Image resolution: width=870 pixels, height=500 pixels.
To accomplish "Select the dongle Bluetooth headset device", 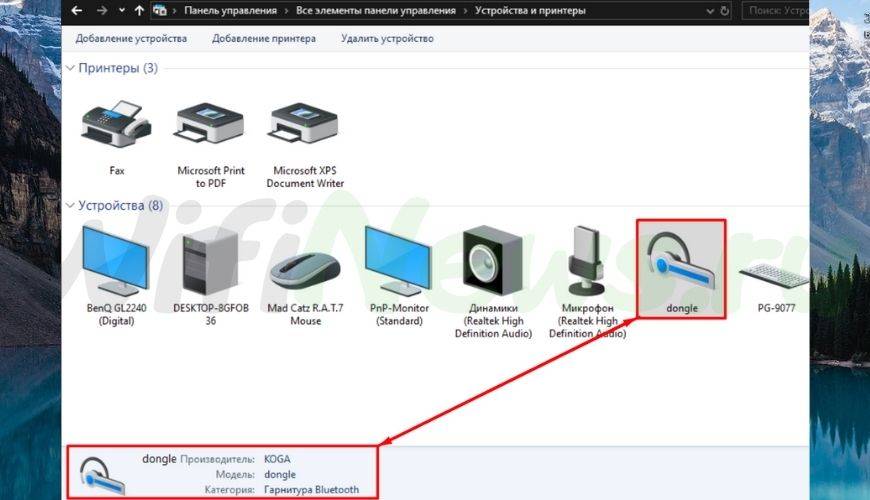I will (x=681, y=265).
